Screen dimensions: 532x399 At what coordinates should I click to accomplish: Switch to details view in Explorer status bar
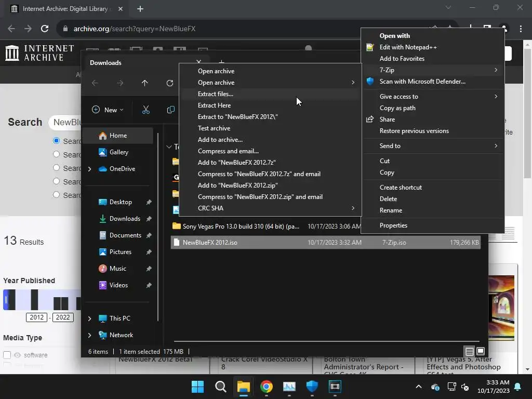click(x=469, y=351)
